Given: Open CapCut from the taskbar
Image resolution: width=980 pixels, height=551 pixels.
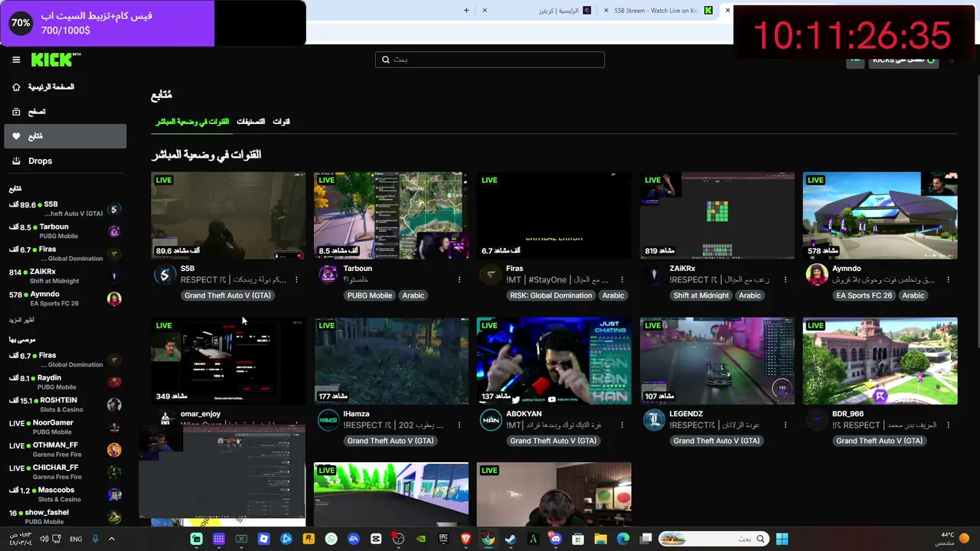Looking at the screenshot, I should click(376, 539).
